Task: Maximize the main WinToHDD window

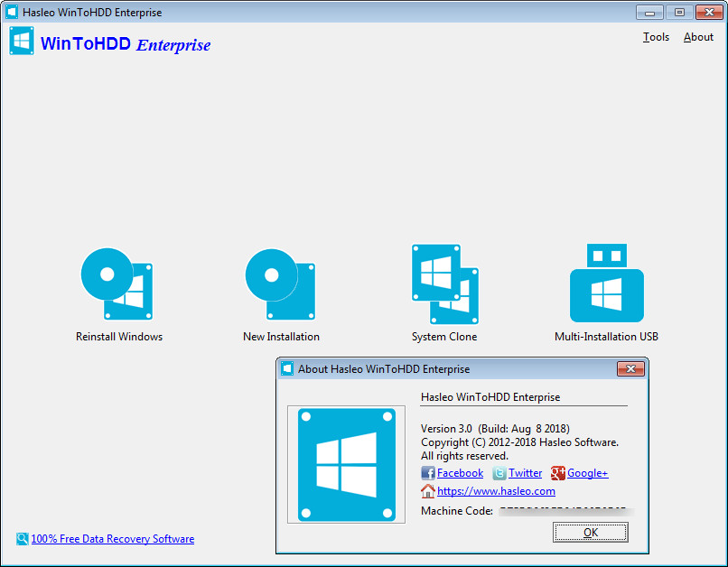Action: pyautogui.click(x=679, y=12)
